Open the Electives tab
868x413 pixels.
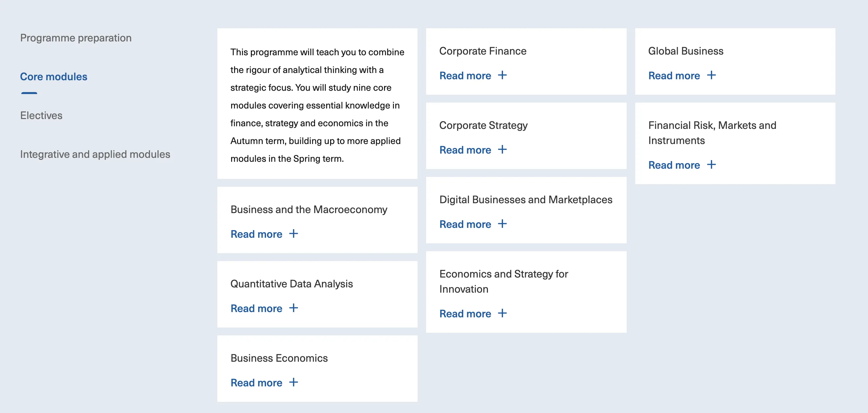pyautogui.click(x=41, y=115)
